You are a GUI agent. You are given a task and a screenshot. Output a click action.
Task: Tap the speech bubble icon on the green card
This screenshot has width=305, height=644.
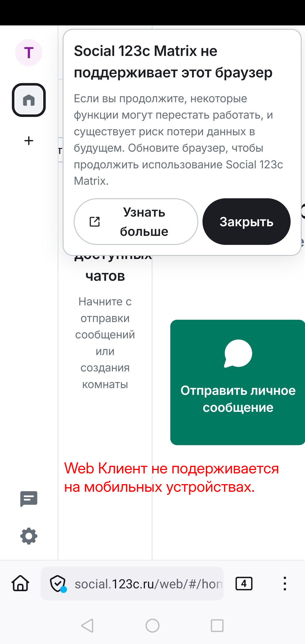[238, 353]
